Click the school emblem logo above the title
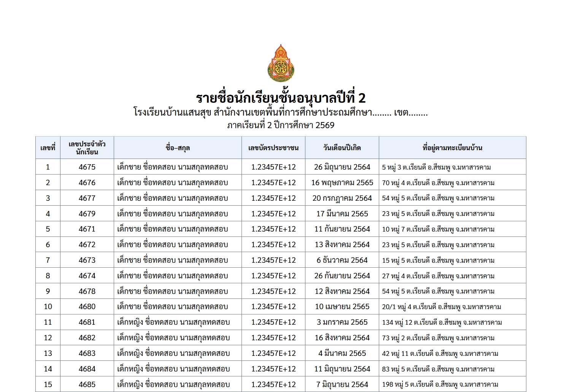Viewport: 561px width, 392px height. coord(281,63)
